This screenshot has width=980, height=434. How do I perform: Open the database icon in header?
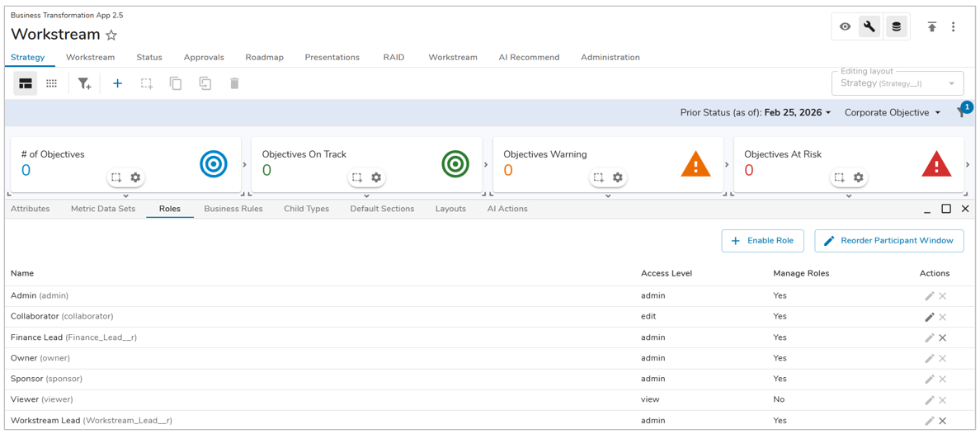(x=896, y=26)
